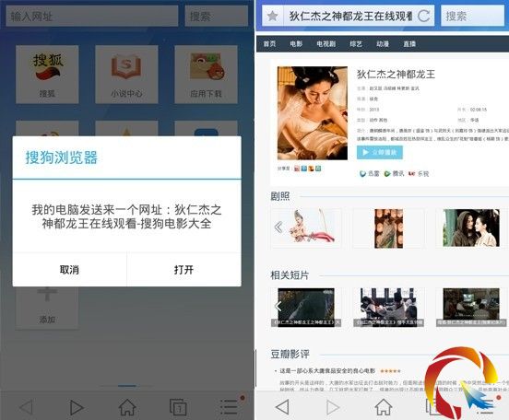Viewport: 509px width, 420px height.
Task: Select the 电影 navigation tab
Action: (x=296, y=44)
